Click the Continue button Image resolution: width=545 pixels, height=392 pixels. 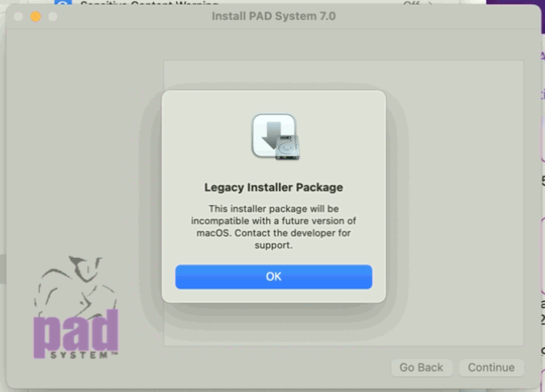click(x=491, y=367)
